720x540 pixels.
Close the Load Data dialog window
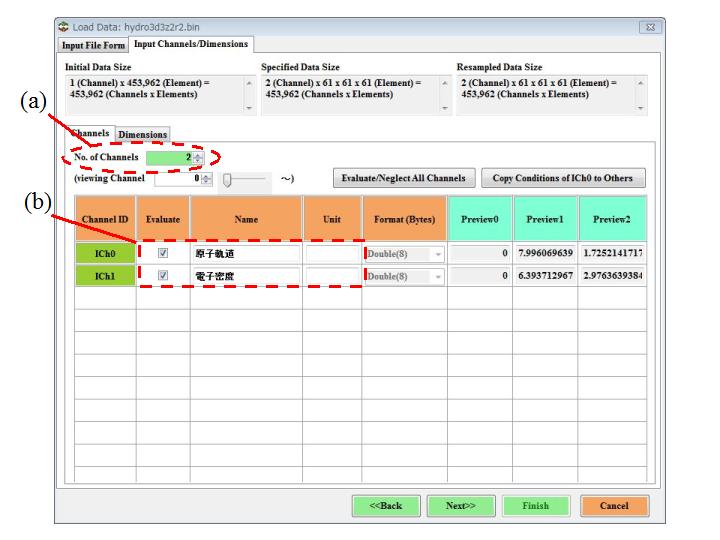coord(650,26)
